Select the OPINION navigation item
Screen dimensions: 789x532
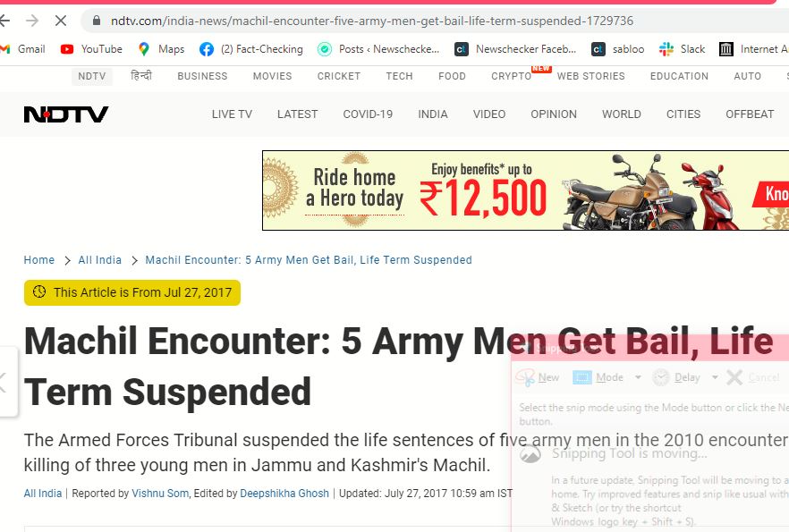[x=554, y=114]
